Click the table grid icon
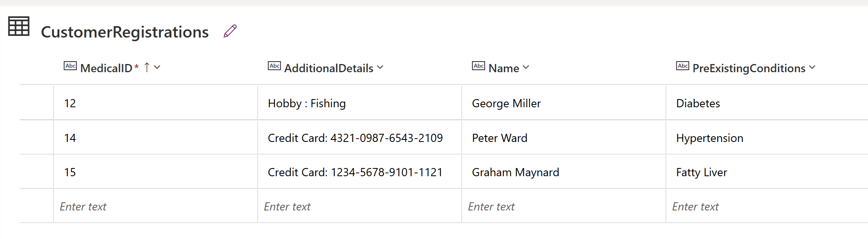Screen dimensions: 868x239 coord(19,27)
